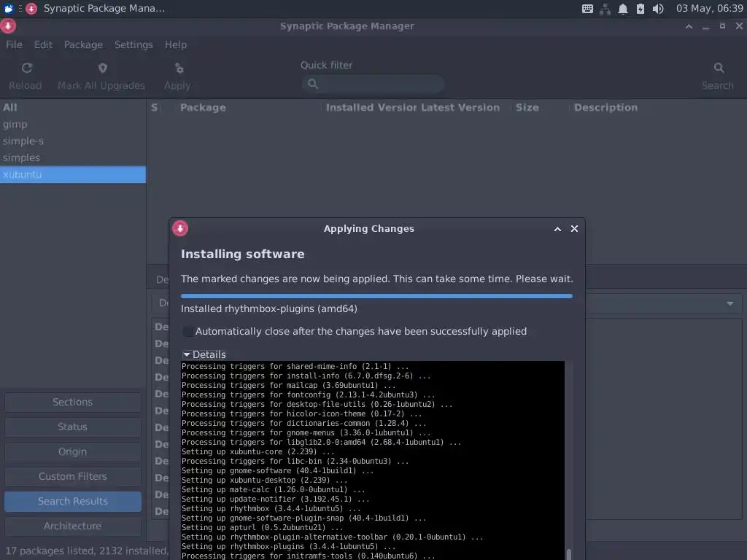Click the 'Setting up xubuntu-desktop (2.239)' line
The image size is (747, 560).
point(264,480)
